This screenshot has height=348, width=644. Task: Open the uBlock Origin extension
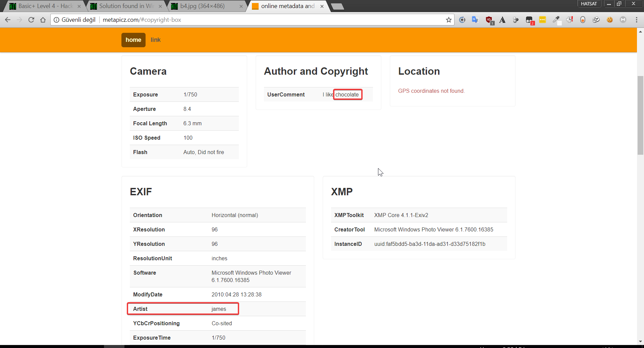[489, 20]
